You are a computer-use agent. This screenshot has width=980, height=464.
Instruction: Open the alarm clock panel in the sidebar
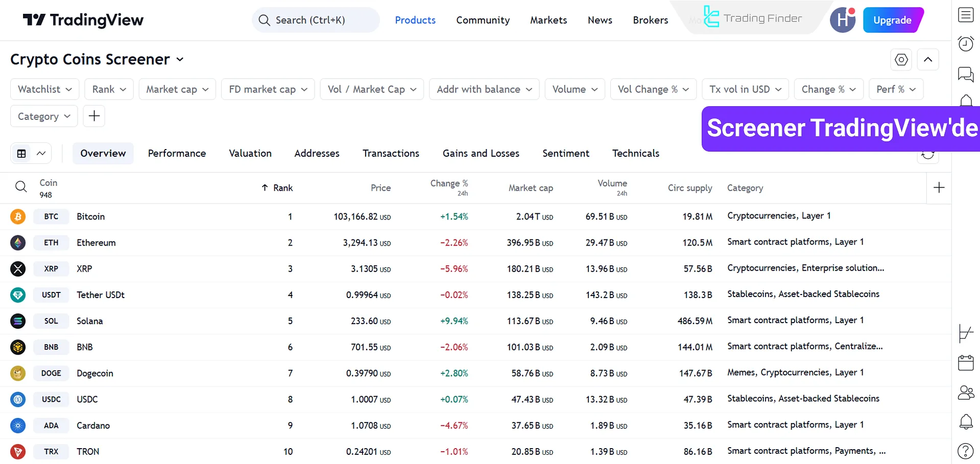[966, 43]
